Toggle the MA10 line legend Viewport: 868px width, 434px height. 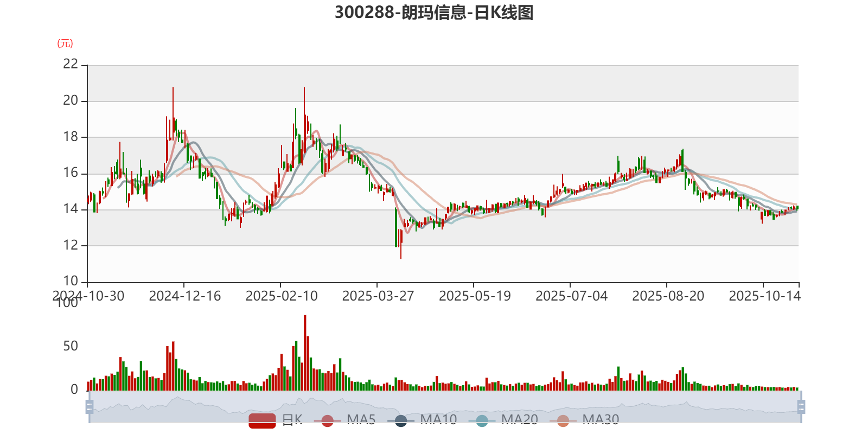422,420
